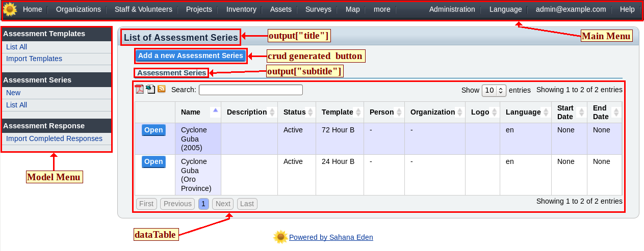Click Add a new Assessment Series button
Screen dimensions: 644x251
[191, 55]
